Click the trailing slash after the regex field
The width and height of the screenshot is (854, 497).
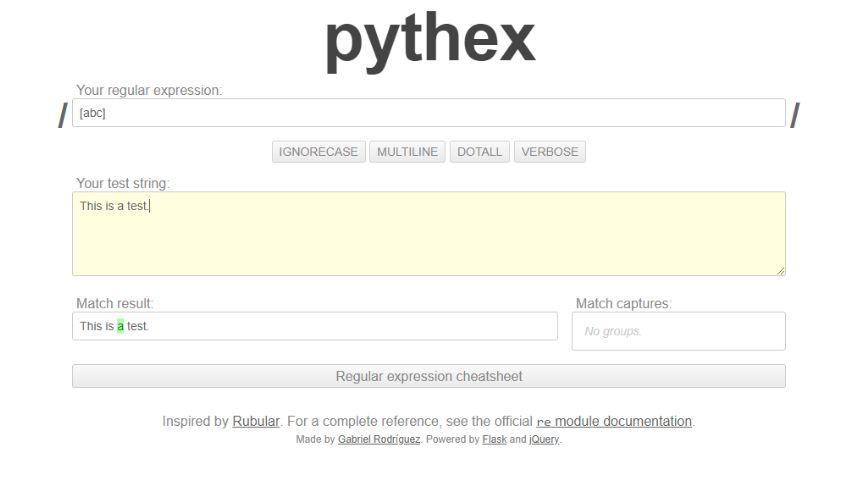[795, 116]
